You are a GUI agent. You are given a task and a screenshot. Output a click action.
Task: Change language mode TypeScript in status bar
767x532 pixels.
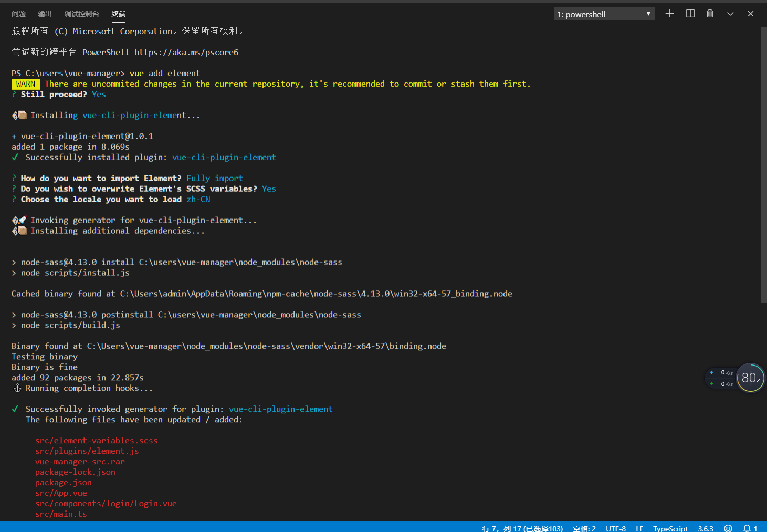click(x=670, y=528)
